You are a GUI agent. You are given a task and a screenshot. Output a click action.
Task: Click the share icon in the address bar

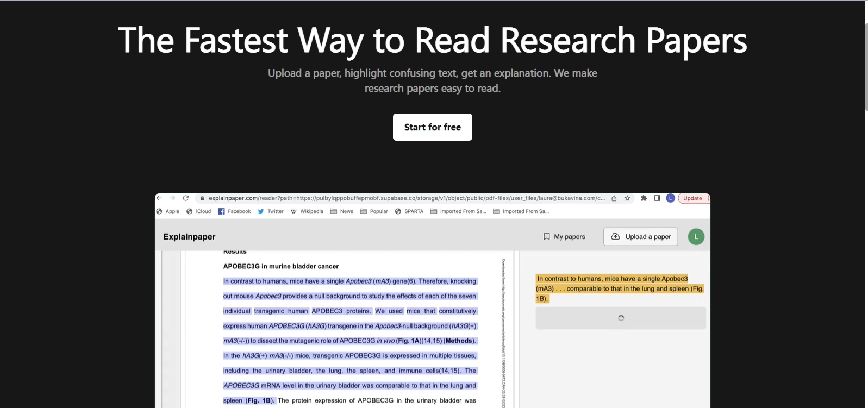(614, 198)
